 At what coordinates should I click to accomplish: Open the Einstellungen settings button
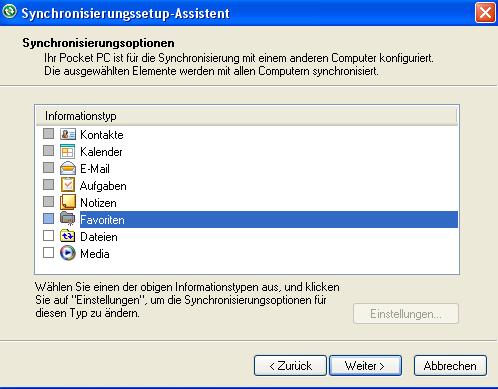point(406,314)
